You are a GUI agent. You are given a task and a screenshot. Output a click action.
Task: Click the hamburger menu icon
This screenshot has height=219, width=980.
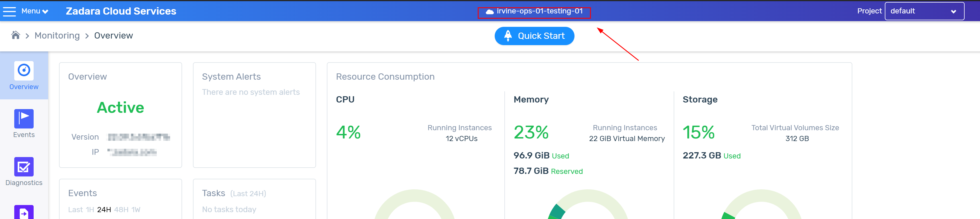(9, 11)
